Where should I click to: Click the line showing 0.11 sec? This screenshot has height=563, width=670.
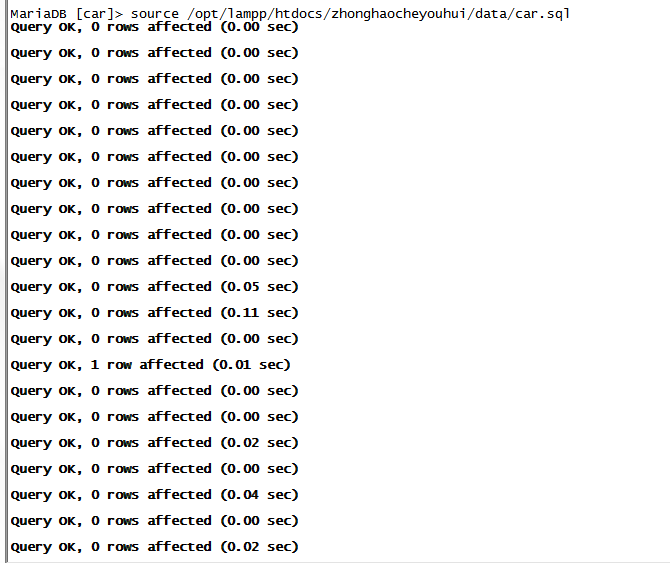pos(154,313)
